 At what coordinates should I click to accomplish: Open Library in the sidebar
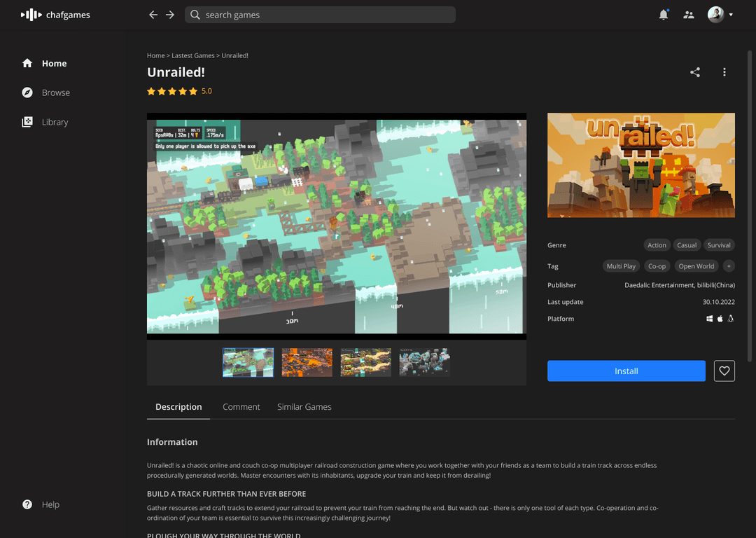(x=45, y=122)
